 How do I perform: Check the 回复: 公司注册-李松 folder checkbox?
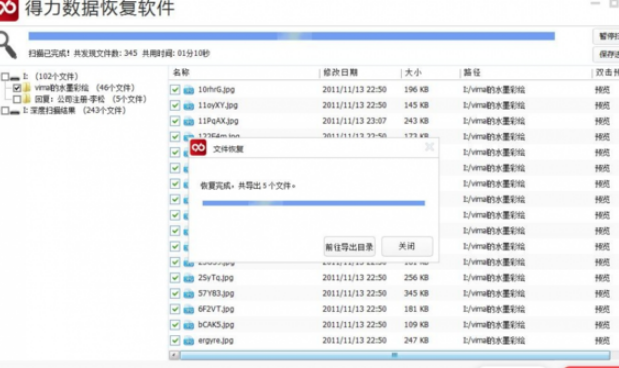pos(17,99)
